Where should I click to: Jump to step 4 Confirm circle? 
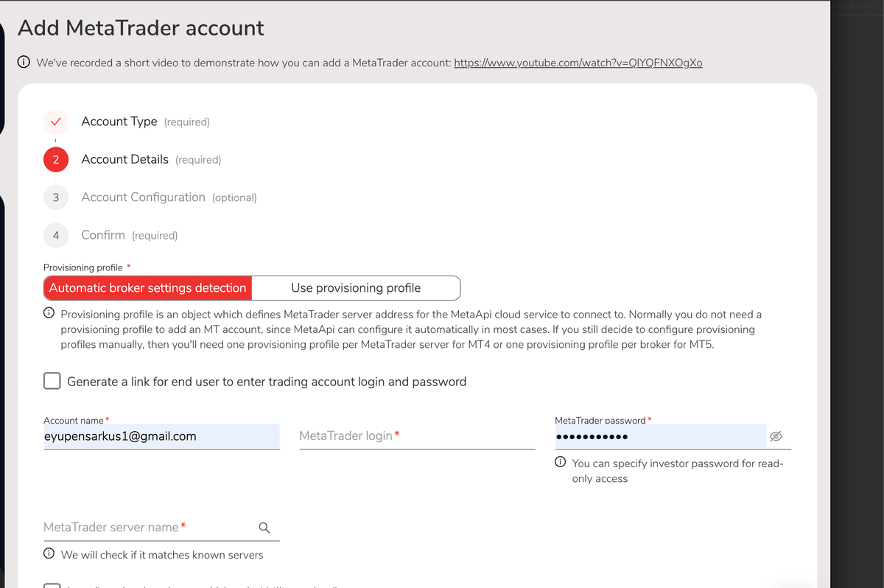tap(56, 235)
